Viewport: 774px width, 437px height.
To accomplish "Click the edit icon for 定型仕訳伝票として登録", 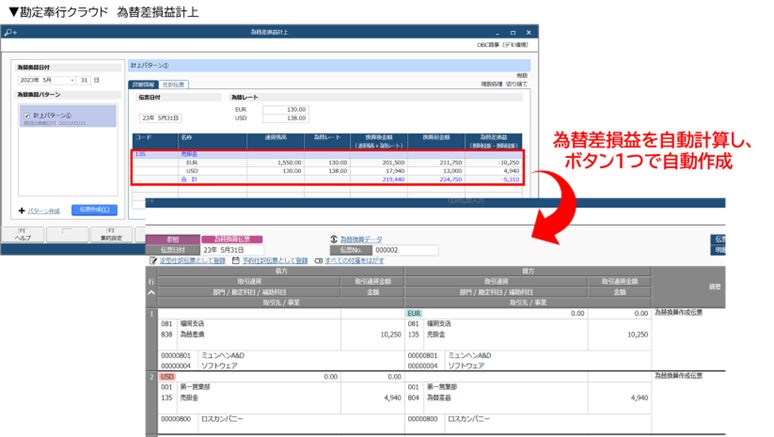I will 154,260.
